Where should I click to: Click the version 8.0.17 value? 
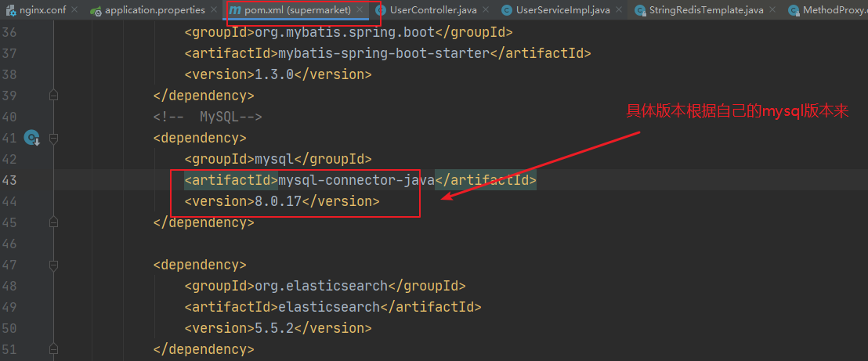[x=278, y=201]
